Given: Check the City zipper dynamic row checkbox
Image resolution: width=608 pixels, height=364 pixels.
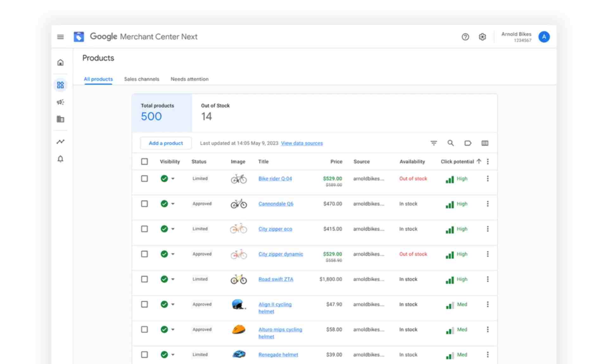Looking at the screenshot, I should pyautogui.click(x=144, y=254).
